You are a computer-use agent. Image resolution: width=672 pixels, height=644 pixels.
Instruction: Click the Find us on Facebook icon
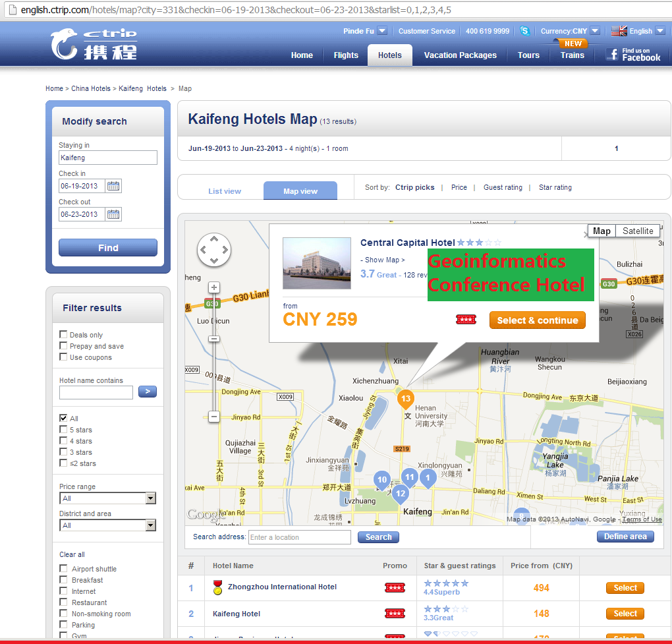point(634,55)
